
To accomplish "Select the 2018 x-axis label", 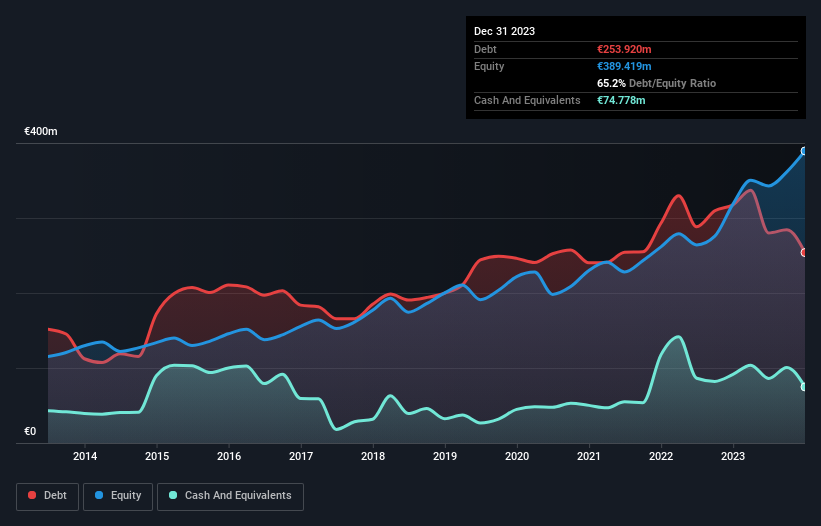I will pyautogui.click(x=373, y=456).
